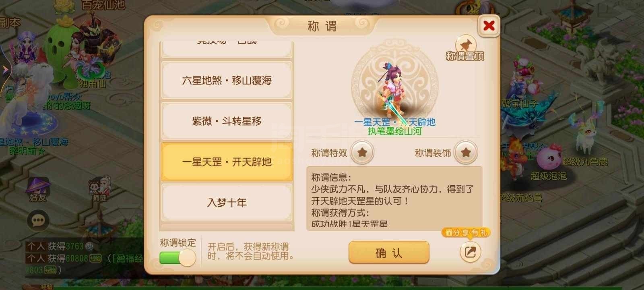Open the chat bubble icon
Image resolution: width=644 pixels, height=290 pixels.
[38, 220]
